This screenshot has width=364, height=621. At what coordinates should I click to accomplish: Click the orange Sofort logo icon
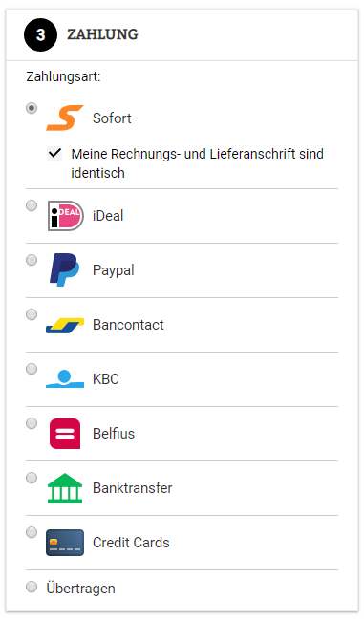coord(65,118)
